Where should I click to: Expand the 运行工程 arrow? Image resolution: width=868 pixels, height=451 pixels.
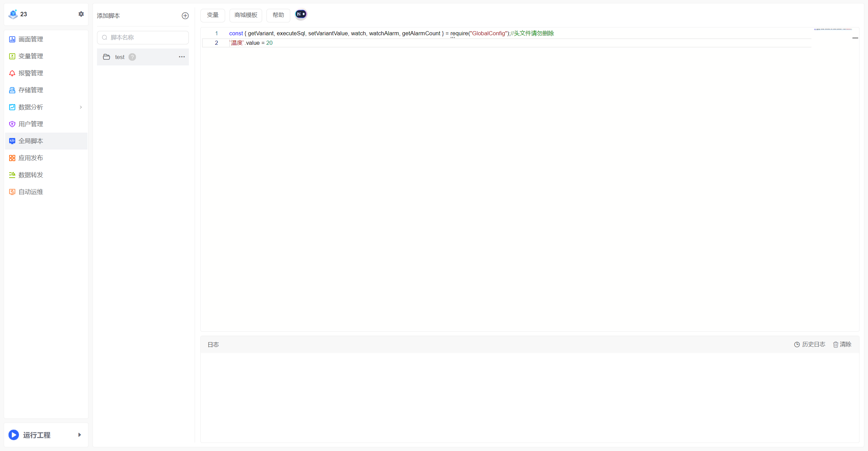[80, 435]
